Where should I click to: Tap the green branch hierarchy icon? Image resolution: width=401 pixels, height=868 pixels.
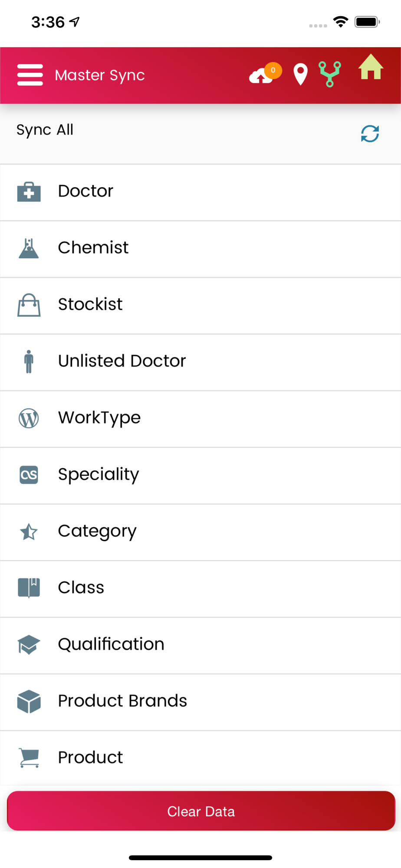tap(330, 74)
